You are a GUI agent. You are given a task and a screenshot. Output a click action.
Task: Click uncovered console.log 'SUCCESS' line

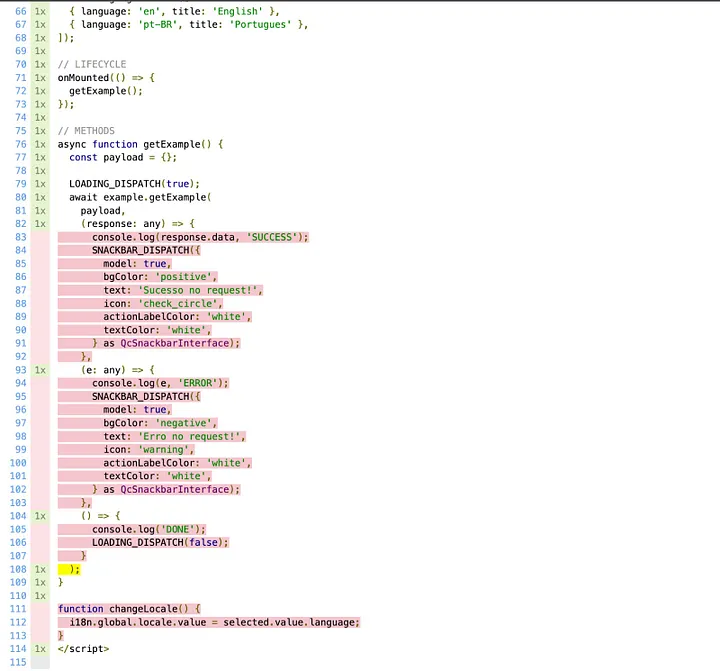200,237
